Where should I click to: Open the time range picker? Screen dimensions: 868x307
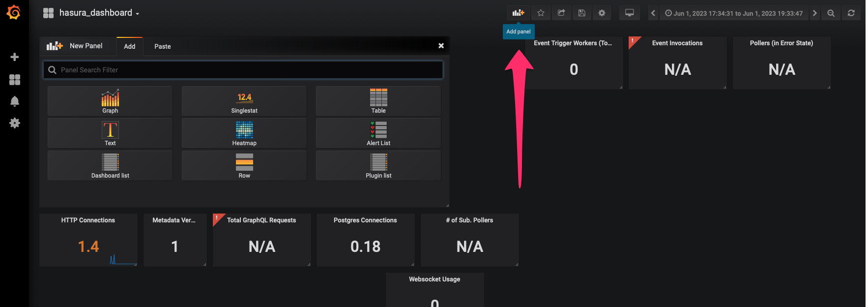click(x=734, y=13)
